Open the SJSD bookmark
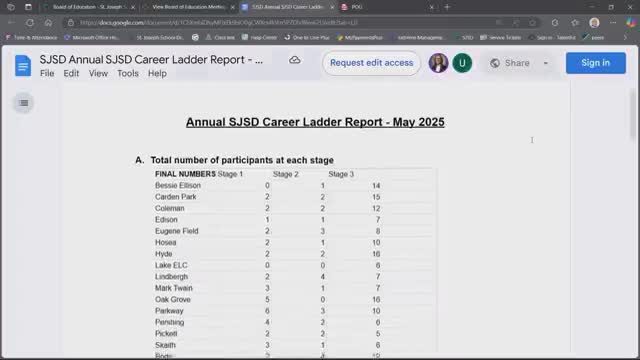 click(464, 37)
